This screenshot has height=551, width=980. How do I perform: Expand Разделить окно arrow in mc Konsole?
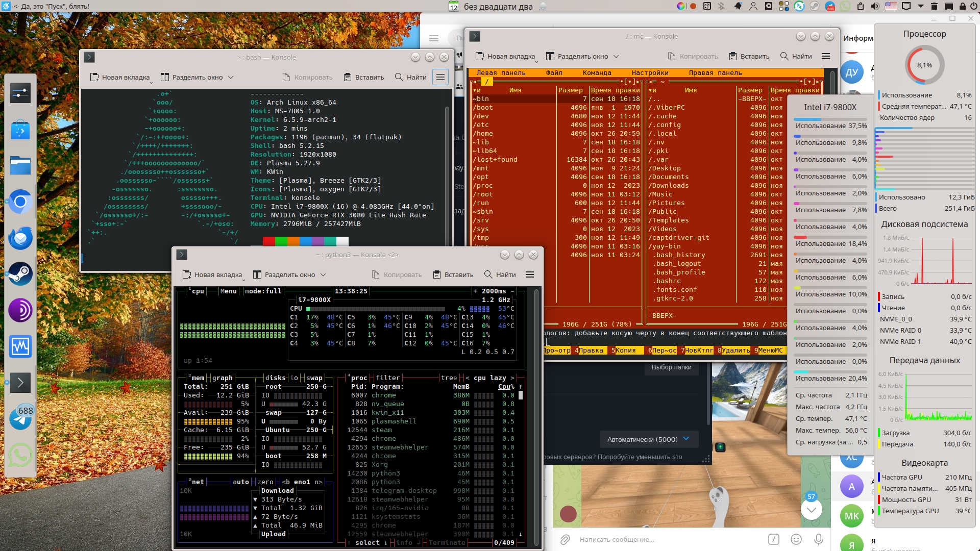pyautogui.click(x=616, y=57)
